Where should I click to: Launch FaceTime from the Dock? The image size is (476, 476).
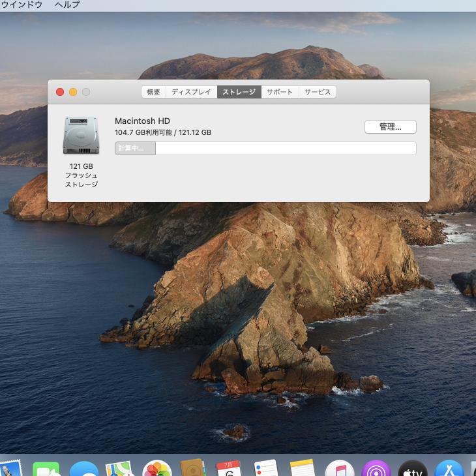point(46,469)
